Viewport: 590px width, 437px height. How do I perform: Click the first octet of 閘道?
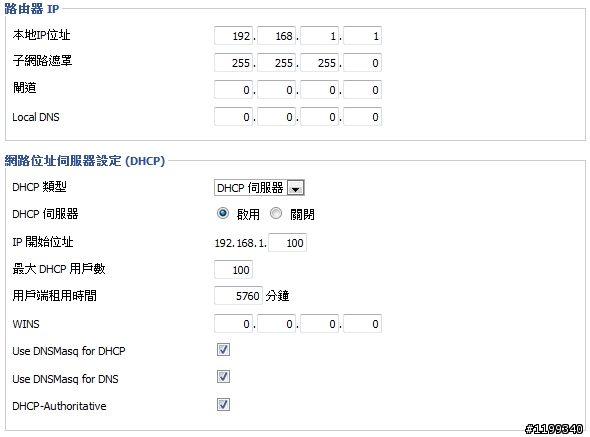pos(233,90)
